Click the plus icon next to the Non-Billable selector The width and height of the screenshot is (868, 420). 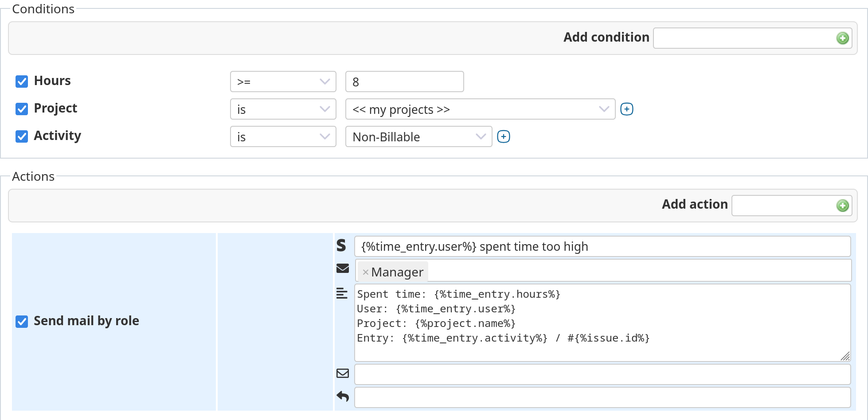point(503,136)
